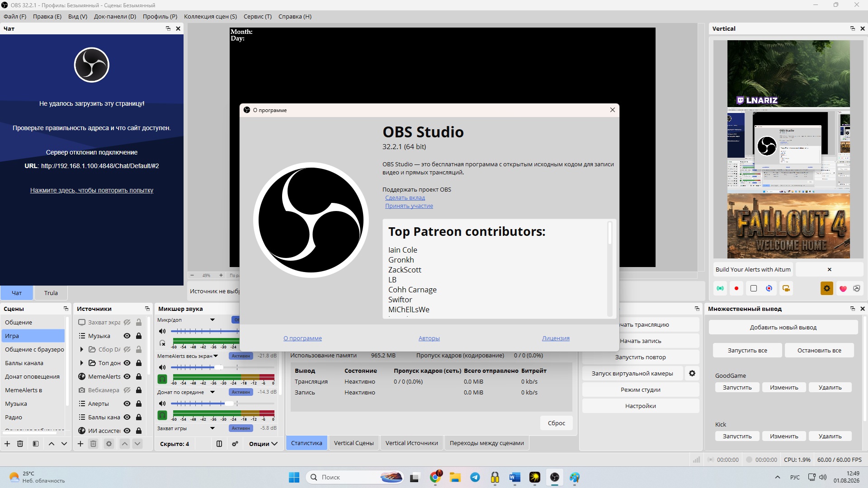The width and height of the screenshot is (868, 488).
Task: Unlock the Музыка source with its lock icon
Action: click(139, 336)
